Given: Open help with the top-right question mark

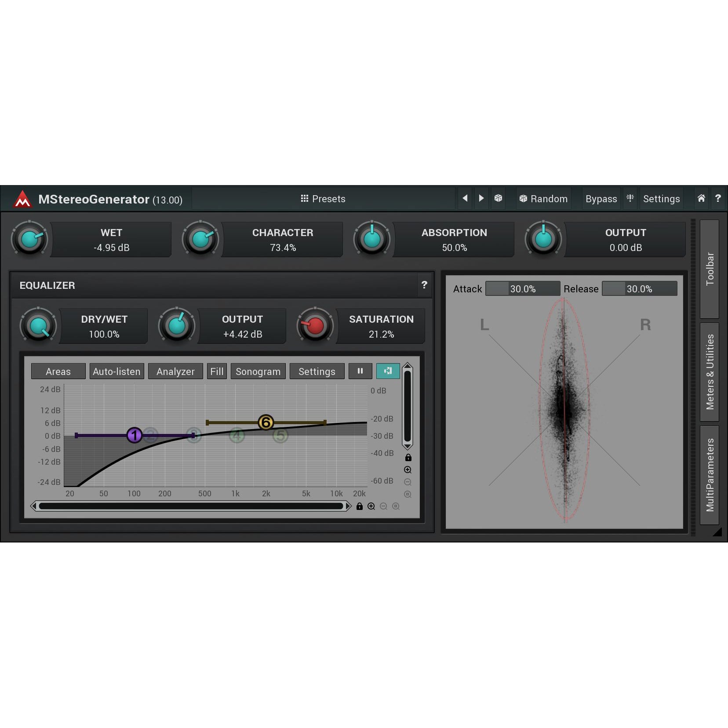Looking at the screenshot, I should [x=718, y=198].
